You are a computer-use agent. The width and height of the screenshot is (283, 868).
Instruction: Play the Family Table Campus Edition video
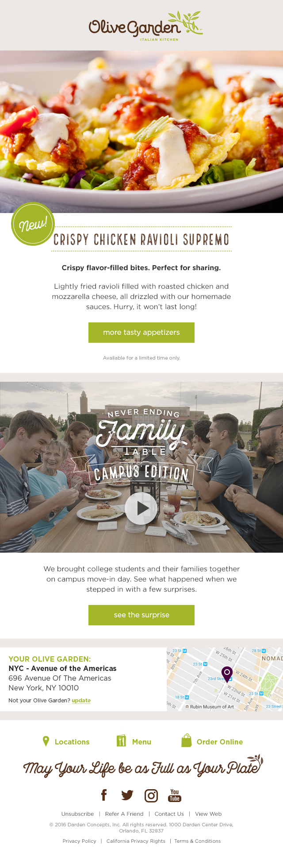coord(141,508)
